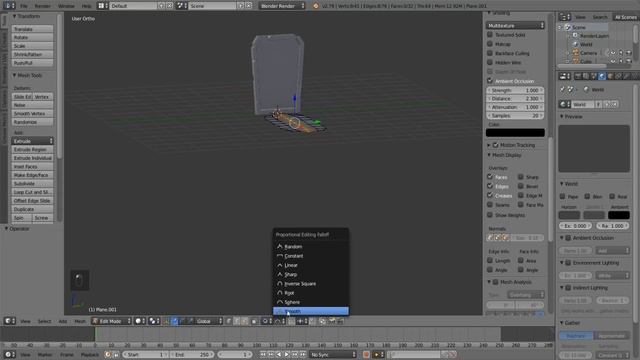This screenshot has height=360, width=640.
Task: Click the timeline Start frame field
Action: point(146,355)
